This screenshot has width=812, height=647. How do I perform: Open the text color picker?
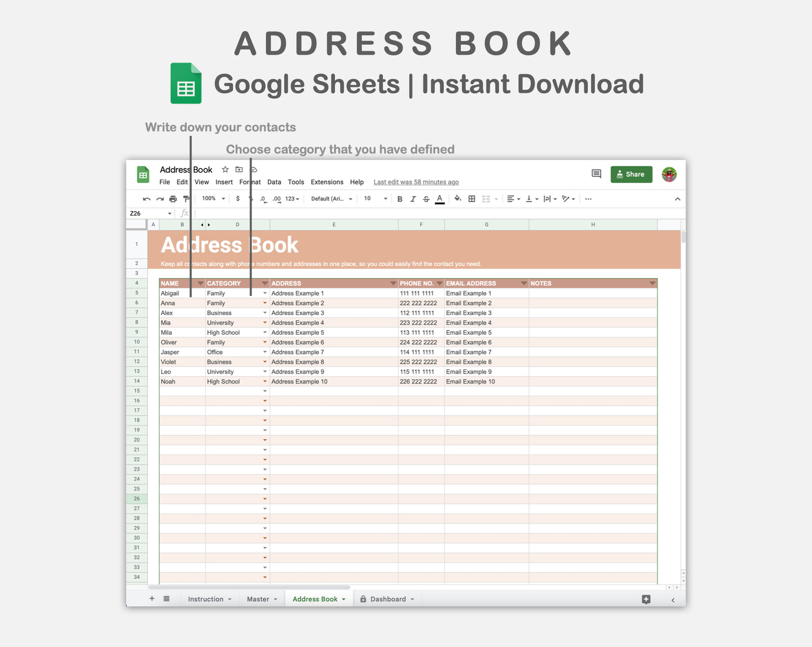point(439,199)
